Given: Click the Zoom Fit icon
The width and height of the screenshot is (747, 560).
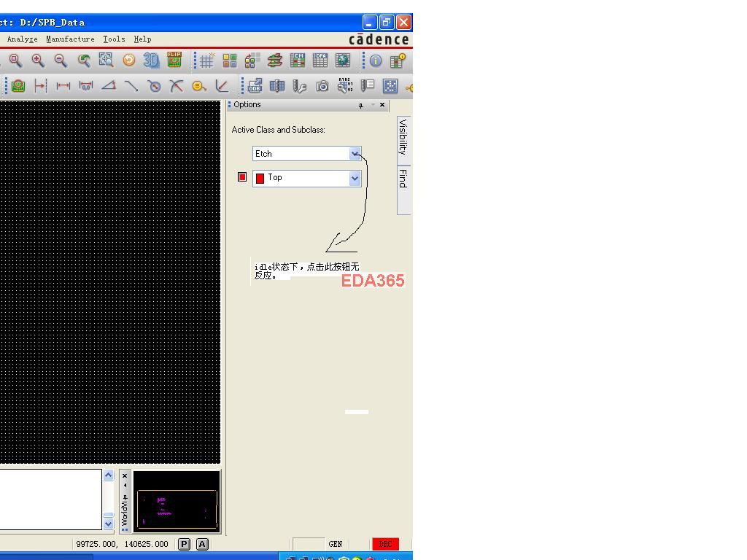Looking at the screenshot, I should 107,60.
